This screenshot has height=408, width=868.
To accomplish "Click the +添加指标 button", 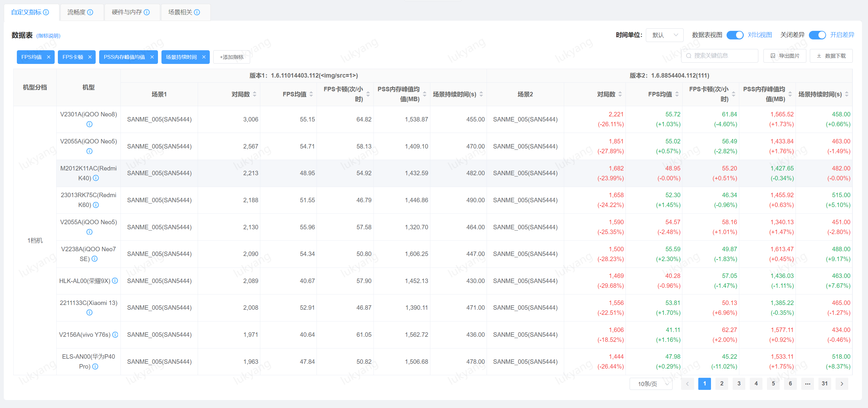I will click(x=231, y=57).
